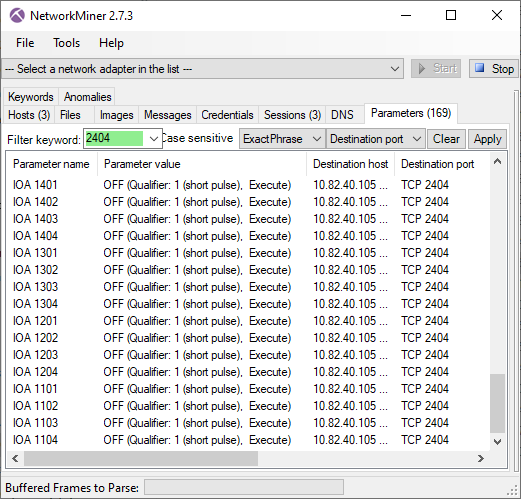The image size is (521, 499).
Task: Minimize the NetworkMiner window
Action: (x=406, y=15)
